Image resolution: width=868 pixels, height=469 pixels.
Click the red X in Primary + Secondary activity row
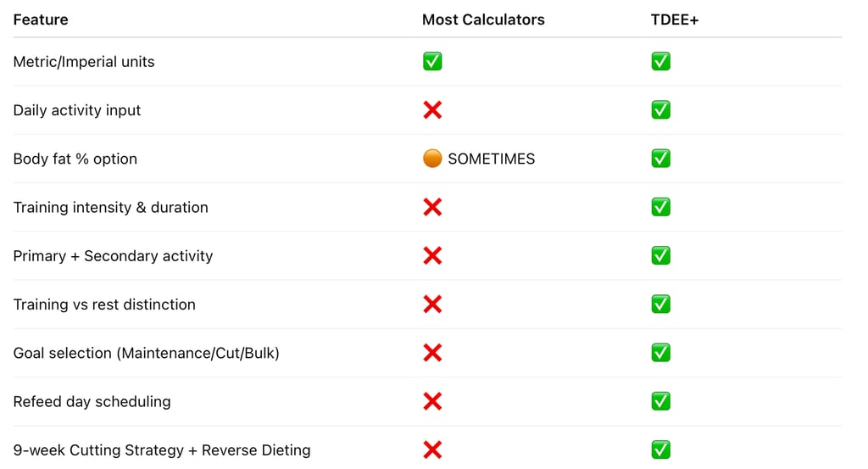click(432, 256)
